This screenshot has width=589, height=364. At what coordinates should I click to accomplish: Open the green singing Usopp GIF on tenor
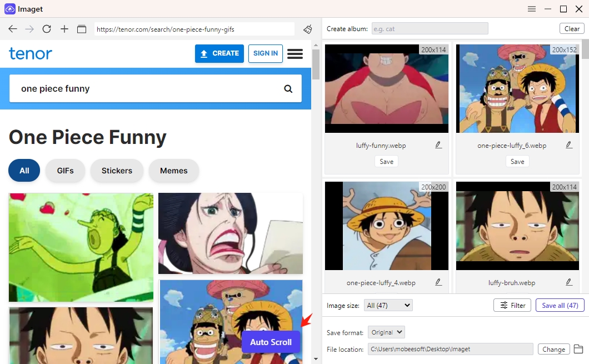click(x=81, y=247)
